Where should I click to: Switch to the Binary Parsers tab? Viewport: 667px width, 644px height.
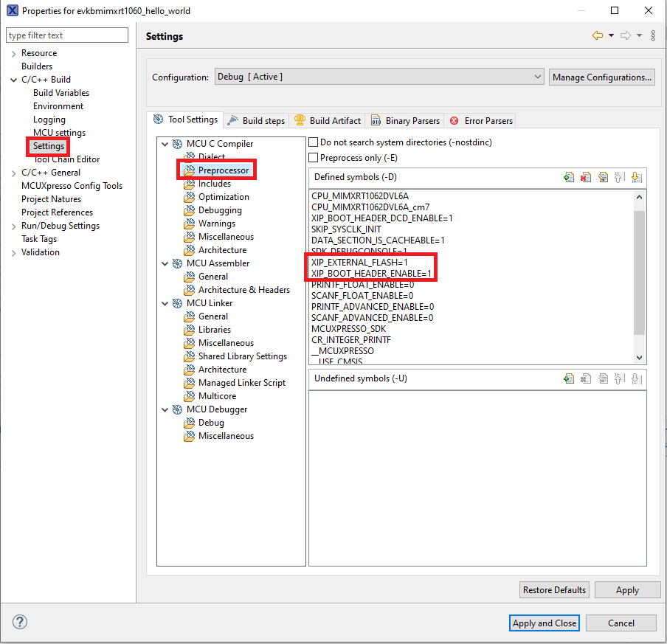[x=405, y=121]
